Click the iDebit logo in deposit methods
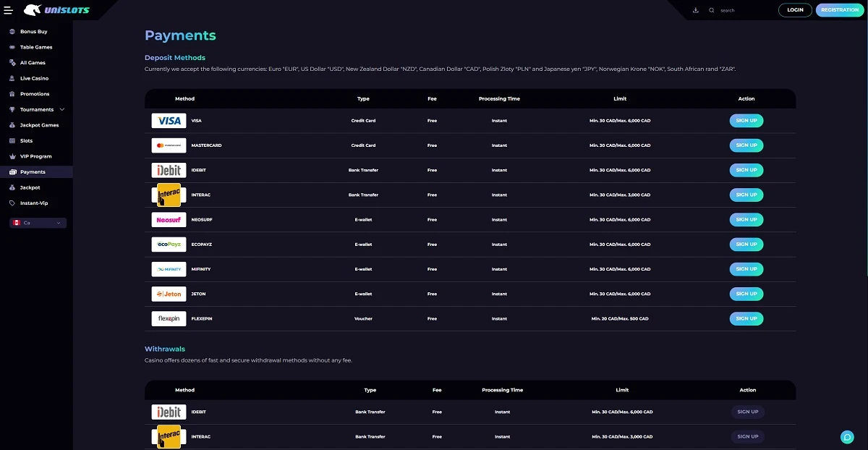Image resolution: width=868 pixels, height=450 pixels. [x=169, y=170]
